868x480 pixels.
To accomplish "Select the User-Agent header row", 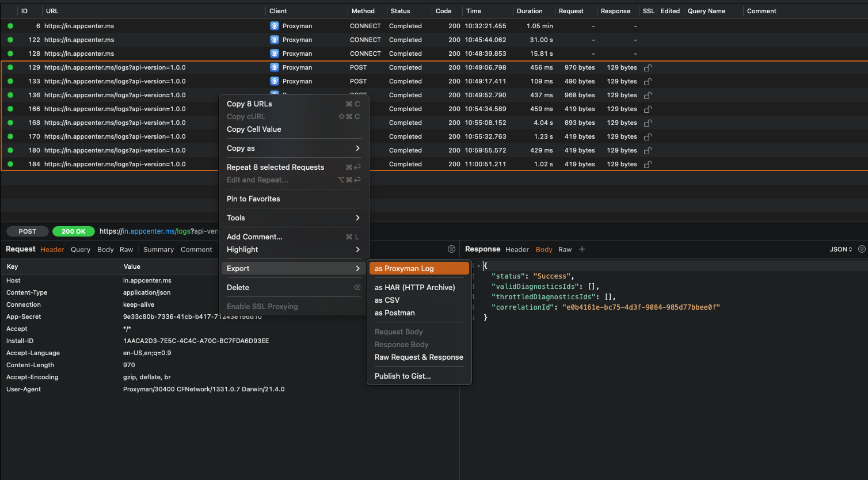I will point(230,389).
